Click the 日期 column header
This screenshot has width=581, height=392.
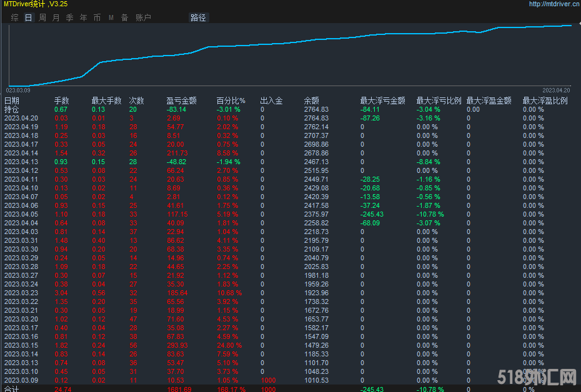point(12,100)
